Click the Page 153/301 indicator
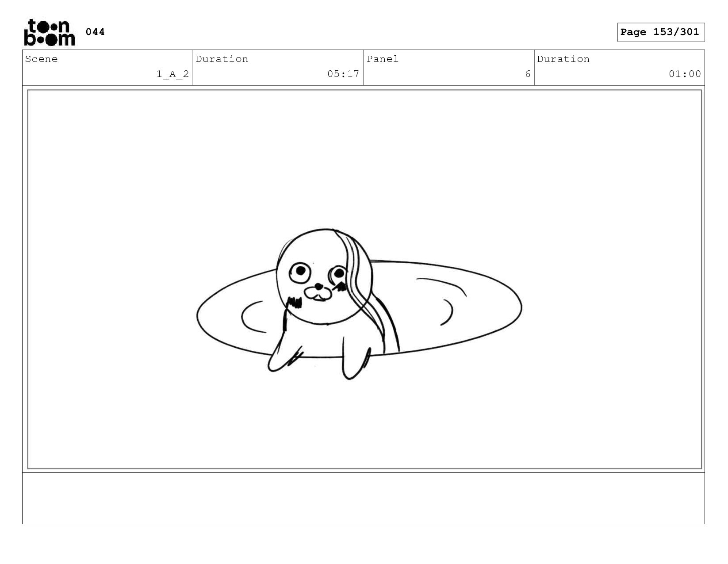Image resolution: width=728 pixels, height=564 pixels. pyautogui.click(x=660, y=32)
